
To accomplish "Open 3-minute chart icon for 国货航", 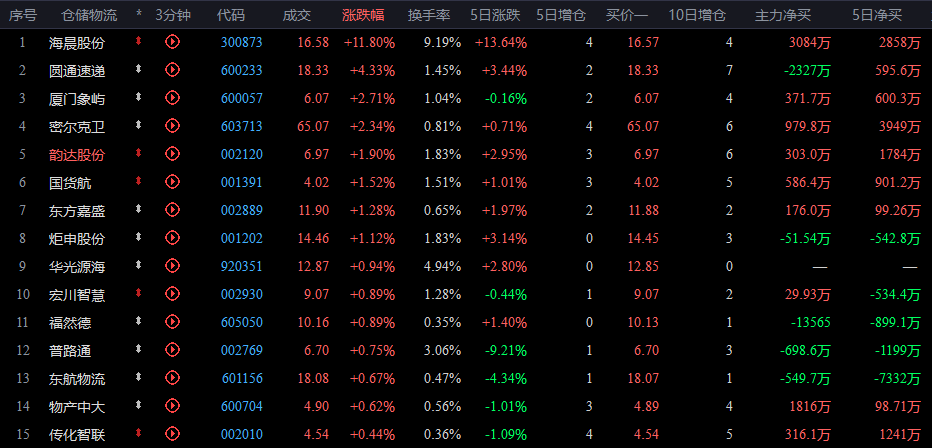I will tap(172, 181).
